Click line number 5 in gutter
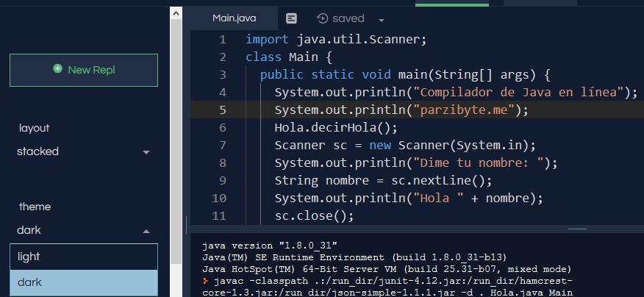Viewport: 644px width, 297px height. click(222, 110)
